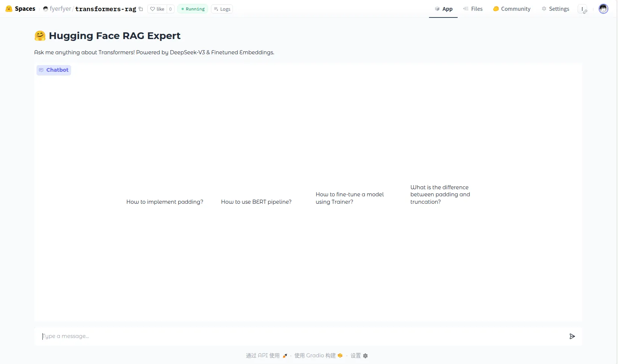
Task: Select the fine-tune with Trainer example prompt
Action: (350, 198)
